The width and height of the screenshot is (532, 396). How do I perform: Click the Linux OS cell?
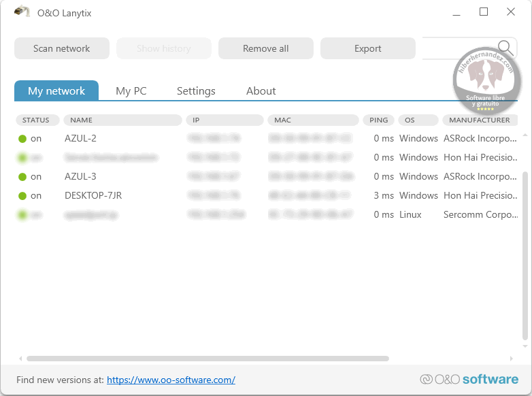click(410, 214)
